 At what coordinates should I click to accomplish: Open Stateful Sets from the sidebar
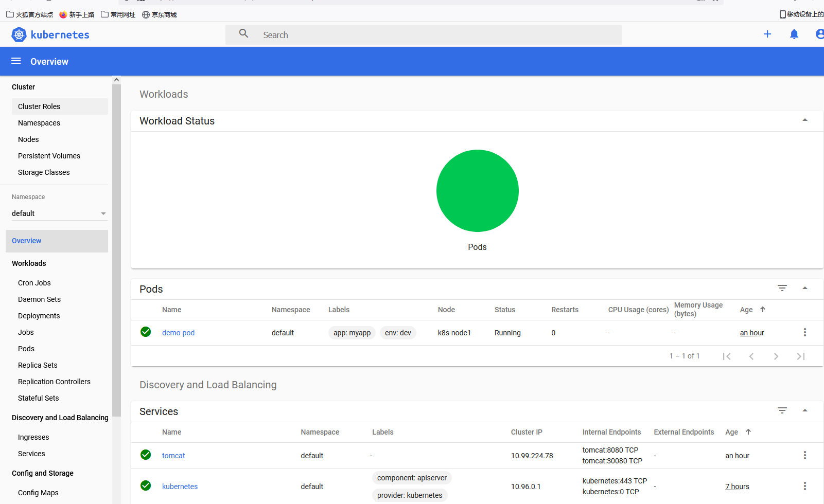[x=39, y=398]
